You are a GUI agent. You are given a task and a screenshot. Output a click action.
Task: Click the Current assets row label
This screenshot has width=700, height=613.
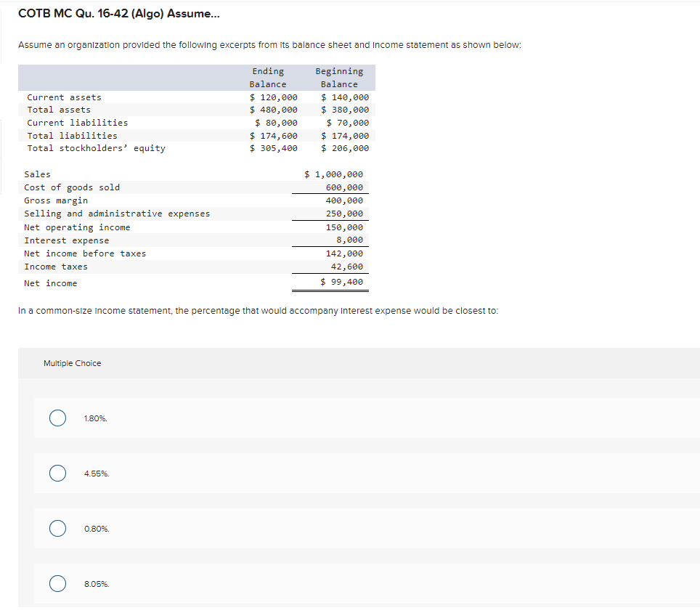click(x=64, y=97)
